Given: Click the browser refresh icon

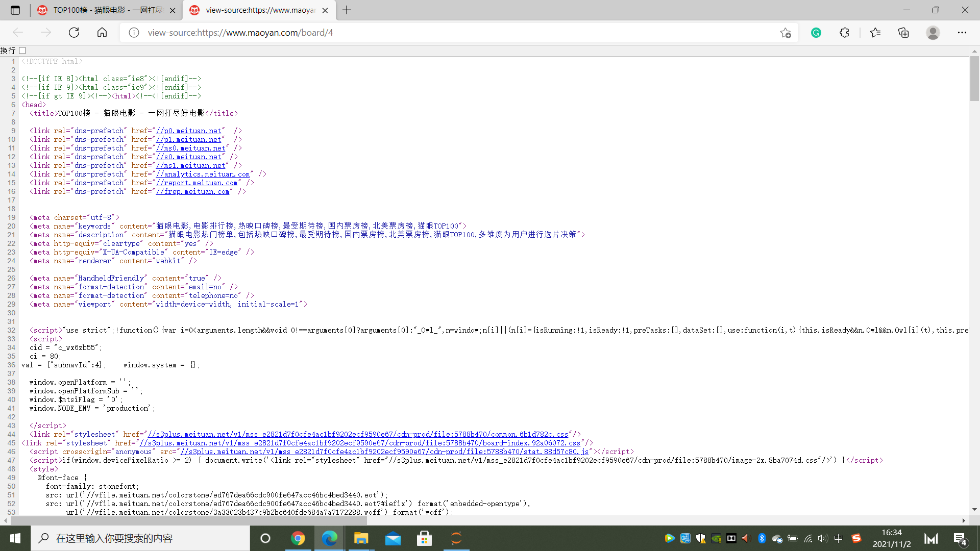Looking at the screenshot, I should tap(74, 33).
